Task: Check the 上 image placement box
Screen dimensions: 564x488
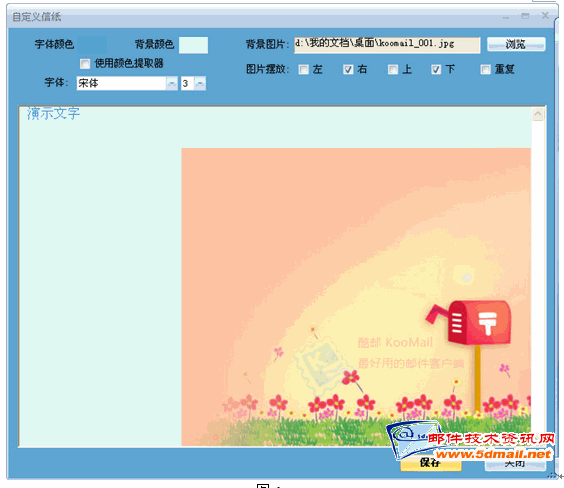Action: click(x=393, y=69)
